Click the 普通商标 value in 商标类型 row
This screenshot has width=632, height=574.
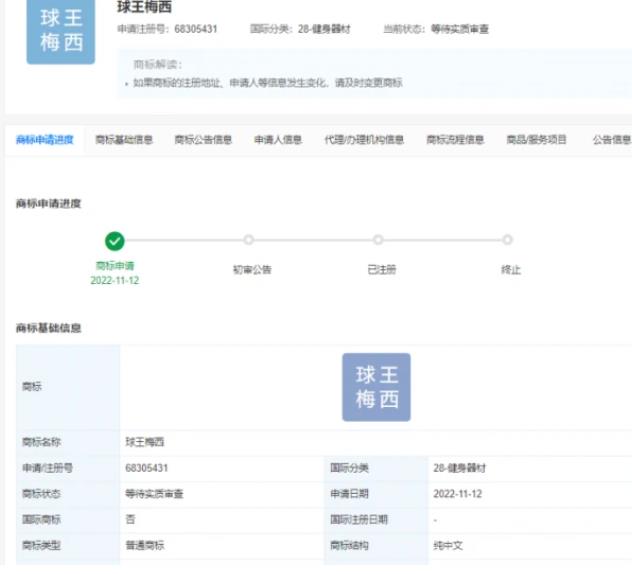click(146, 546)
